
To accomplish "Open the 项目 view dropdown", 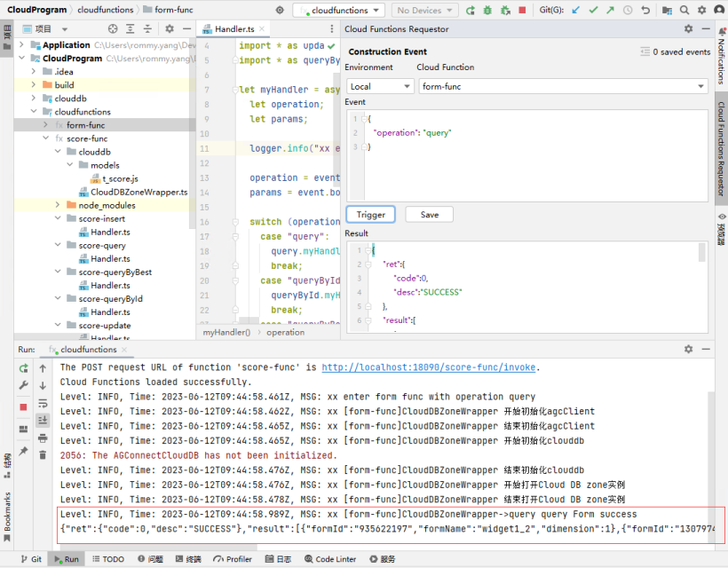I will [x=65, y=29].
